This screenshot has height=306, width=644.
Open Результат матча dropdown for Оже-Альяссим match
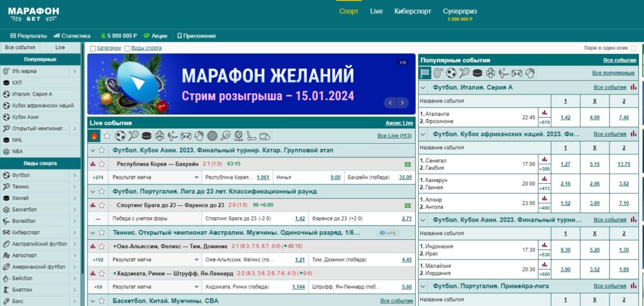click(x=155, y=260)
